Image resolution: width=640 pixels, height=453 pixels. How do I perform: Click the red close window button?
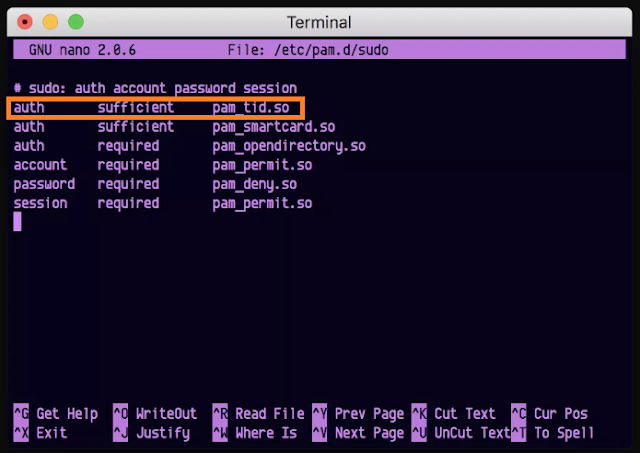pos(25,22)
